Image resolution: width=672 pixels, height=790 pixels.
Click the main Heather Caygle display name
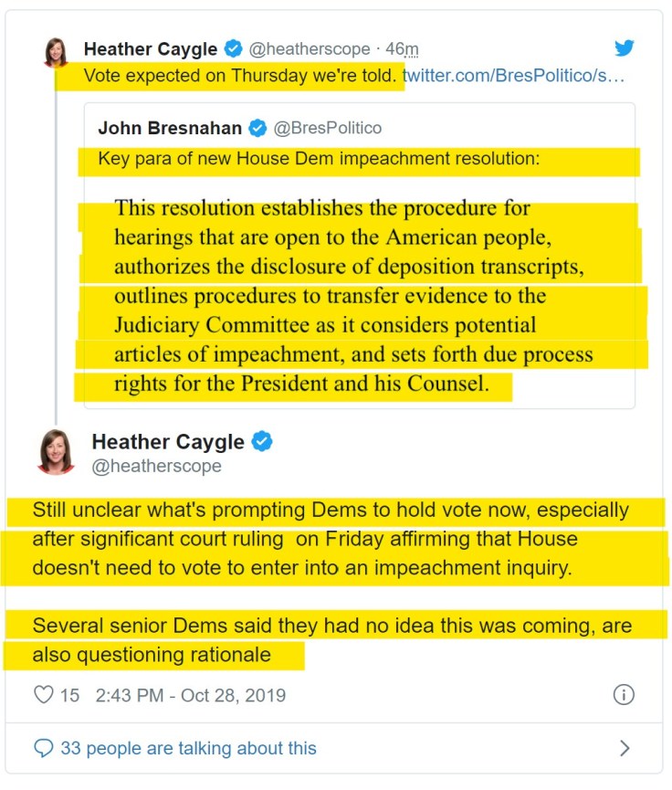pos(168,442)
